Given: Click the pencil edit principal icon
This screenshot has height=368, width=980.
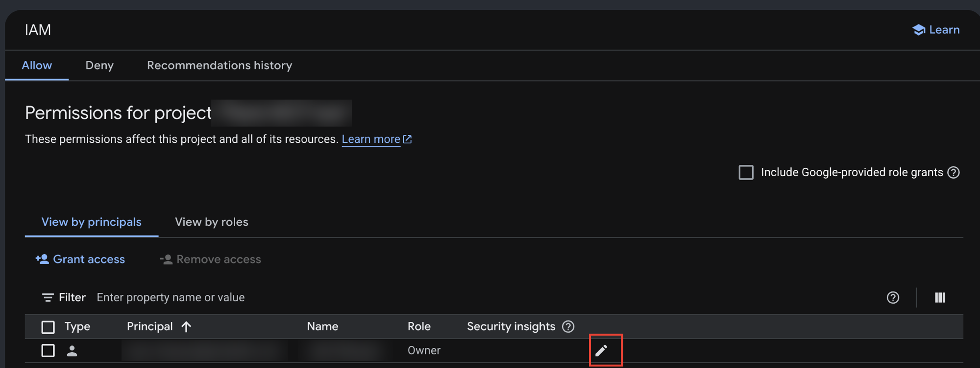Looking at the screenshot, I should [601, 350].
